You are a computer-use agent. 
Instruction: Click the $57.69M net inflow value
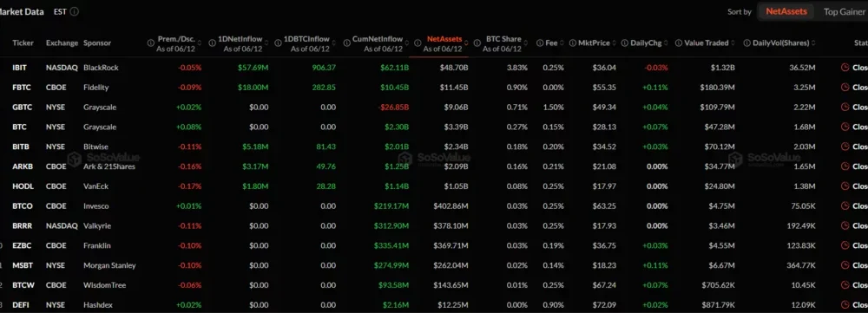(253, 68)
